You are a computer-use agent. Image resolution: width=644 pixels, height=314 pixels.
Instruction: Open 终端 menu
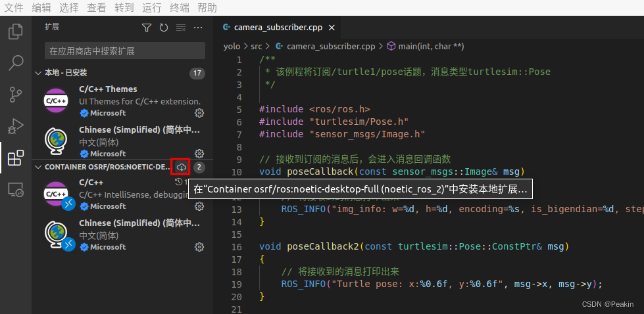(180, 7)
